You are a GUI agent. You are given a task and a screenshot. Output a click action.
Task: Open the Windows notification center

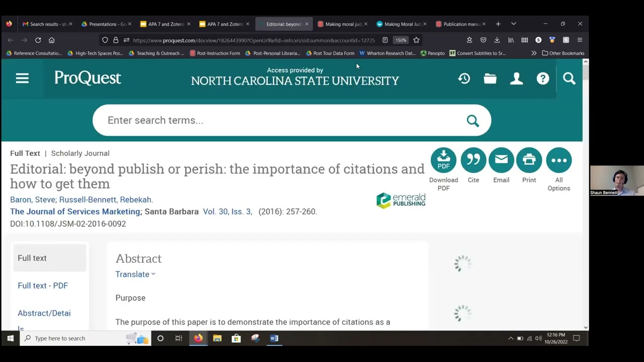click(x=577, y=338)
